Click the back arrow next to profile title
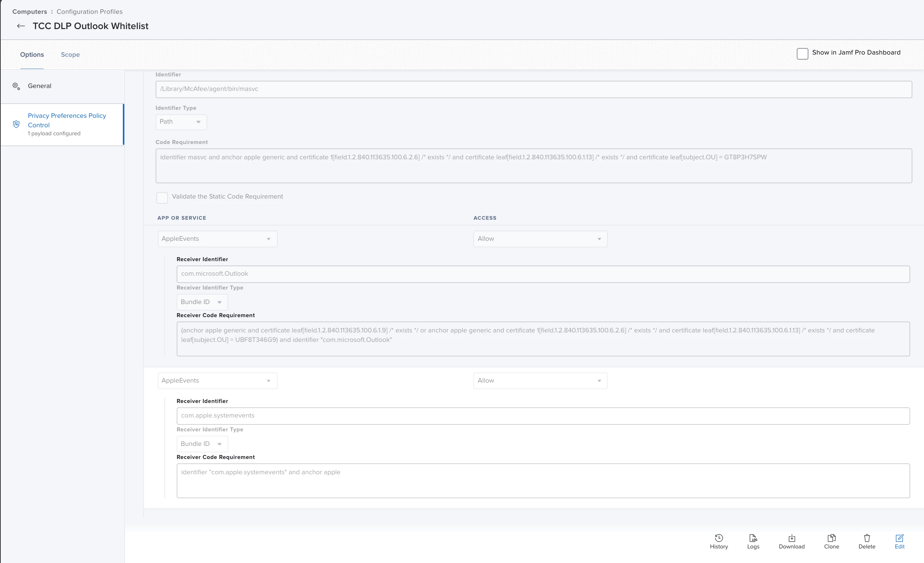Screen dimensions: 924x563 click(21, 26)
